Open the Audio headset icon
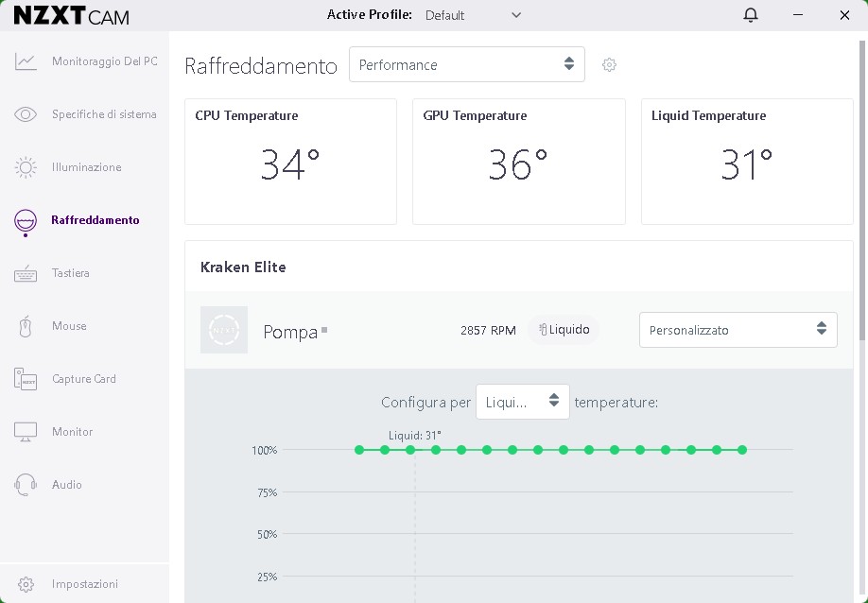This screenshot has width=868, height=603. (26, 485)
